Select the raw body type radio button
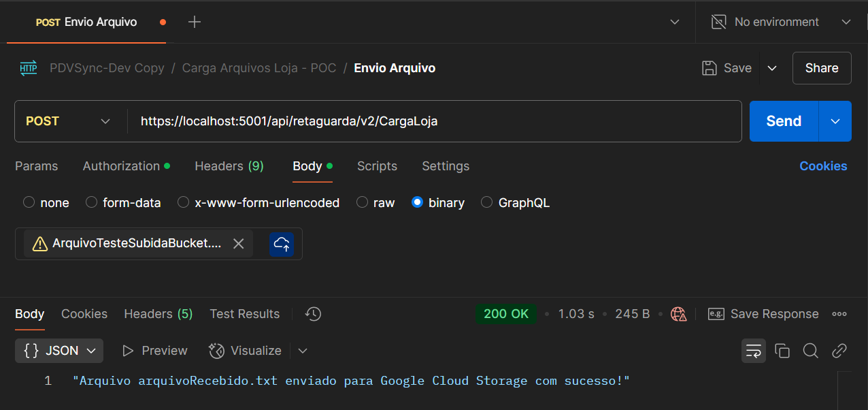The image size is (868, 410). [x=363, y=202]
